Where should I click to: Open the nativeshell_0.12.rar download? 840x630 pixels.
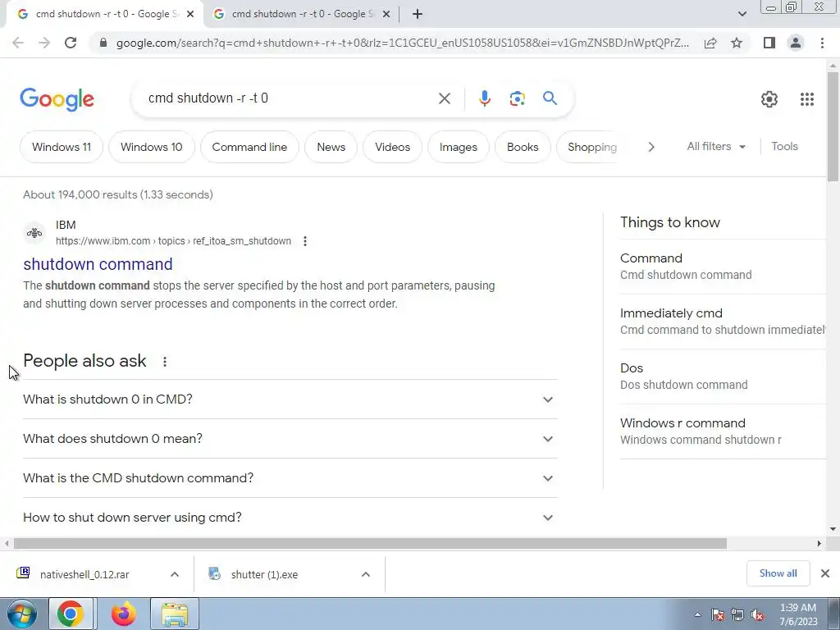click(84, 574)
